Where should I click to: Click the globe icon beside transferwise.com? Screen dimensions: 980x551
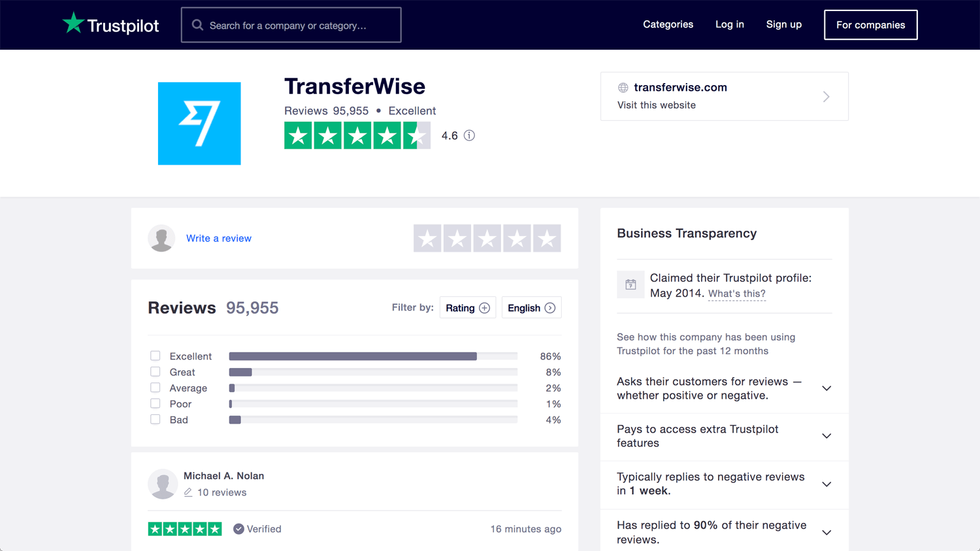click(623, 88)
